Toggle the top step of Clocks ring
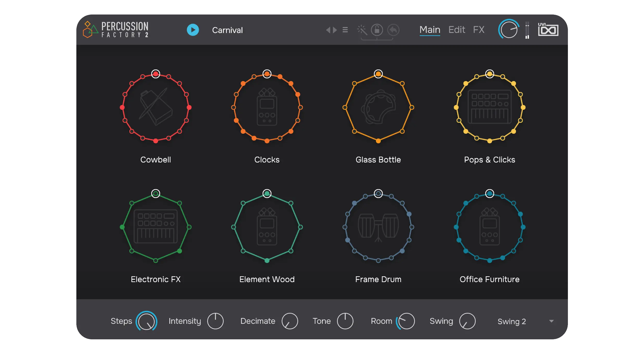 point(267,74)
